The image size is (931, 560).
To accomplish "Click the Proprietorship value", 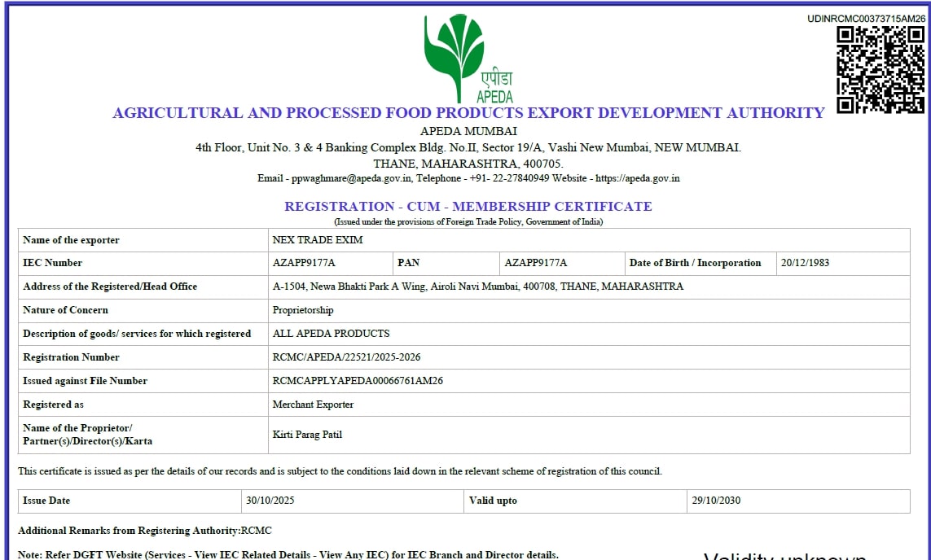I will coord(303,310).
